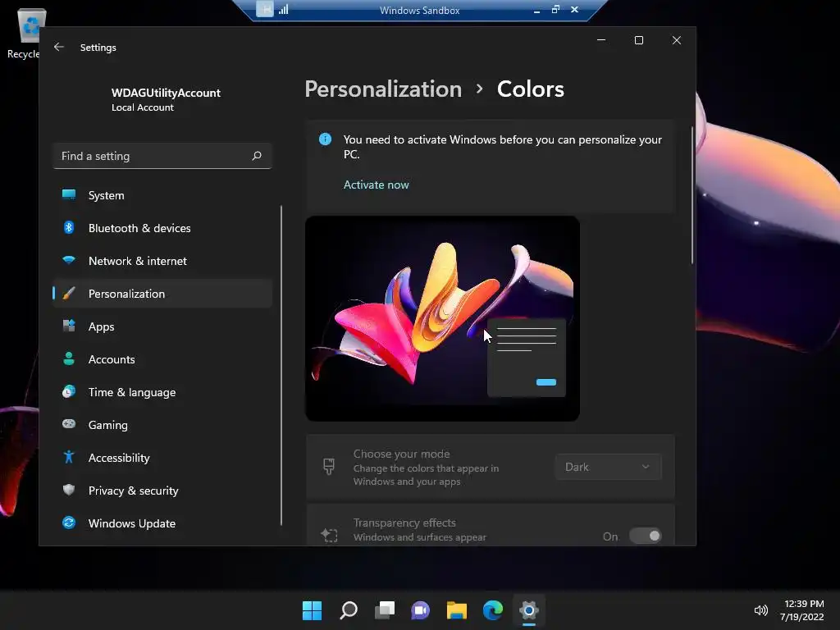The width and height of the screenshot is (840, 630).
Task: Click the signal bars icon in Sandbox bar
Action: click(x=283, y=9)
